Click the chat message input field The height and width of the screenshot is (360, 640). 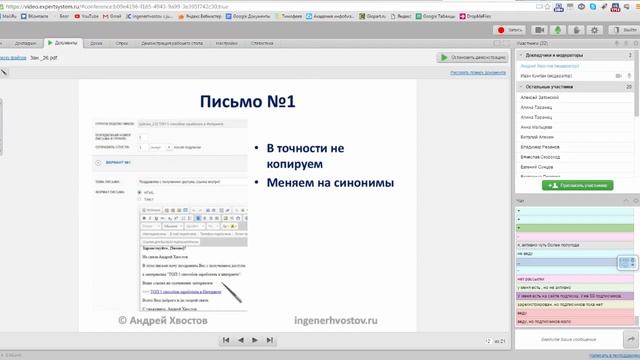569,339
